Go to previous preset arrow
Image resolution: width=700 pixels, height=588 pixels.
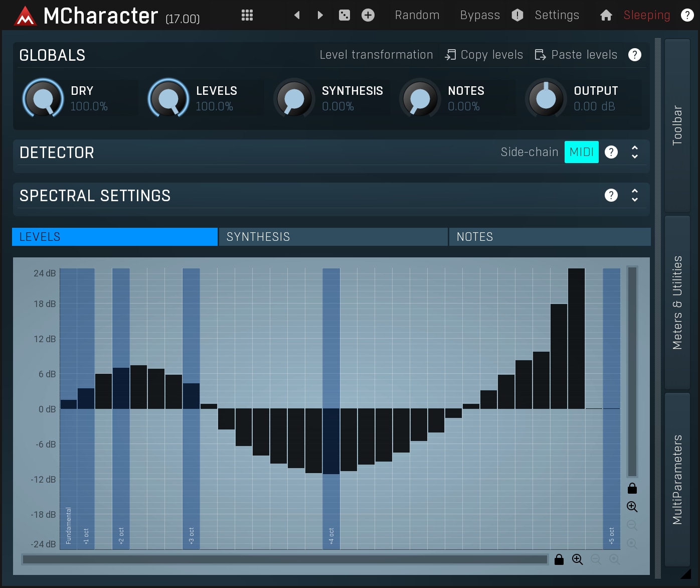point(297,15)
